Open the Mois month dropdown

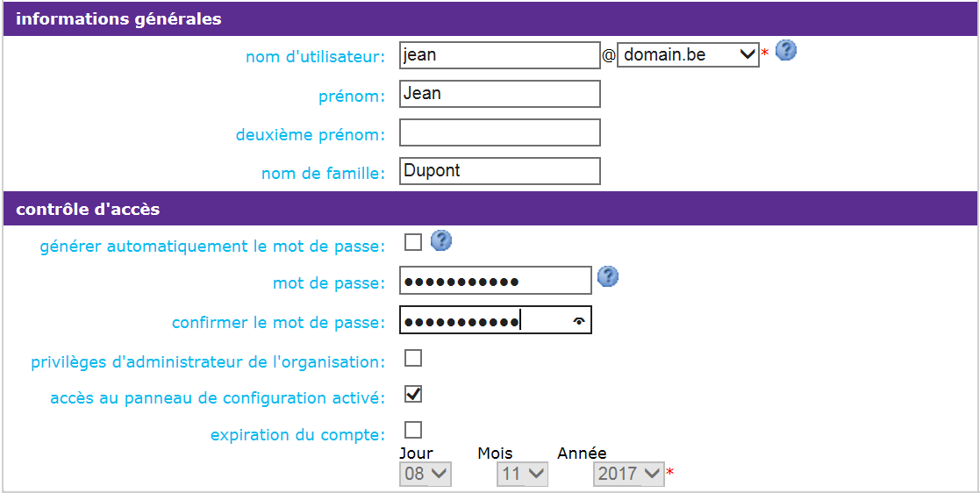(x=522, y=475)
